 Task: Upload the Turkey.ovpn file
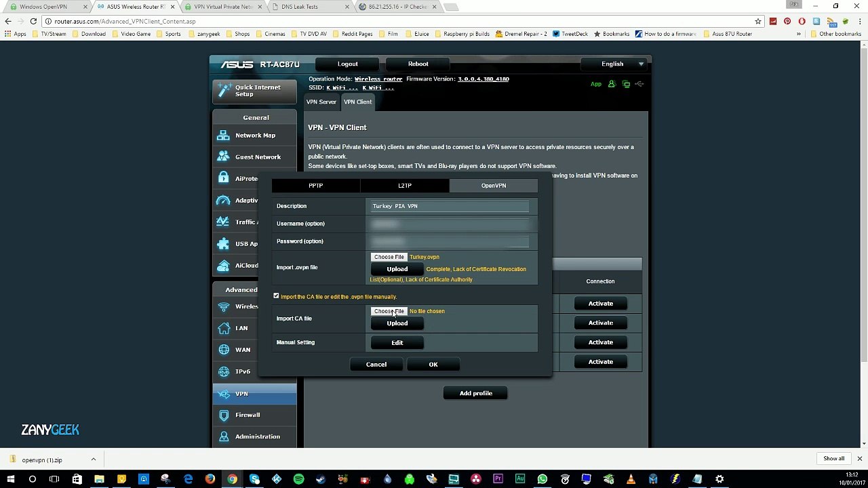397,269
